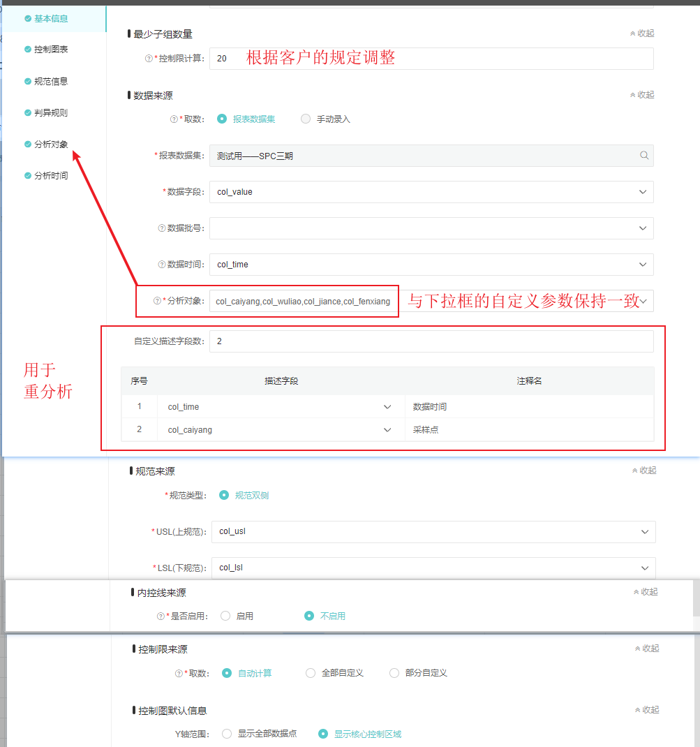This screenshot has width=700, height=747.
Task: Select 规范双侧 radio option
Action: coord(224,496)
